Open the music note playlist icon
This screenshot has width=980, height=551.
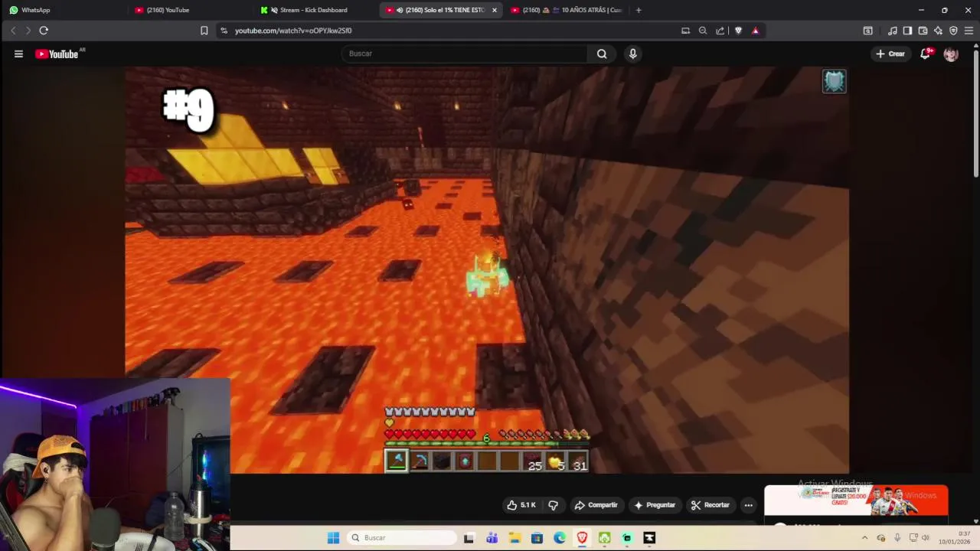[x=893, y=31]
